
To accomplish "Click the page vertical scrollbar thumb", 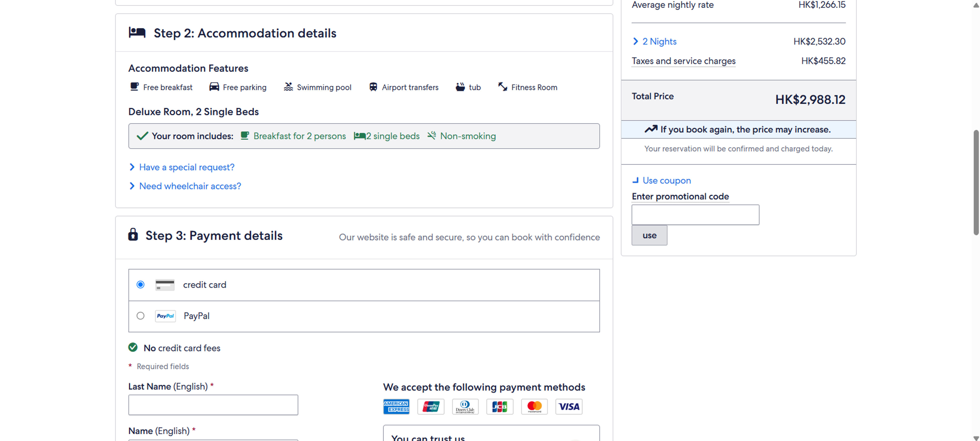I will [975, 182].
